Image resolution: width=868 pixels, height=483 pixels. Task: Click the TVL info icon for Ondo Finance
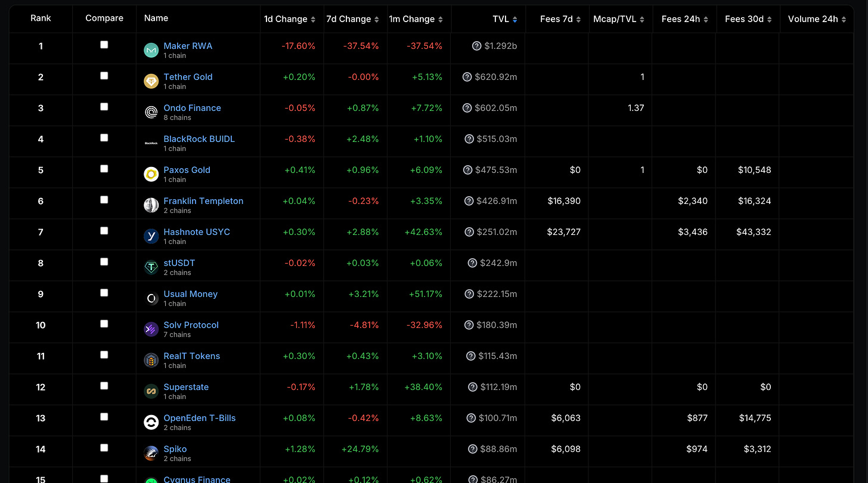tap(467, 108)
